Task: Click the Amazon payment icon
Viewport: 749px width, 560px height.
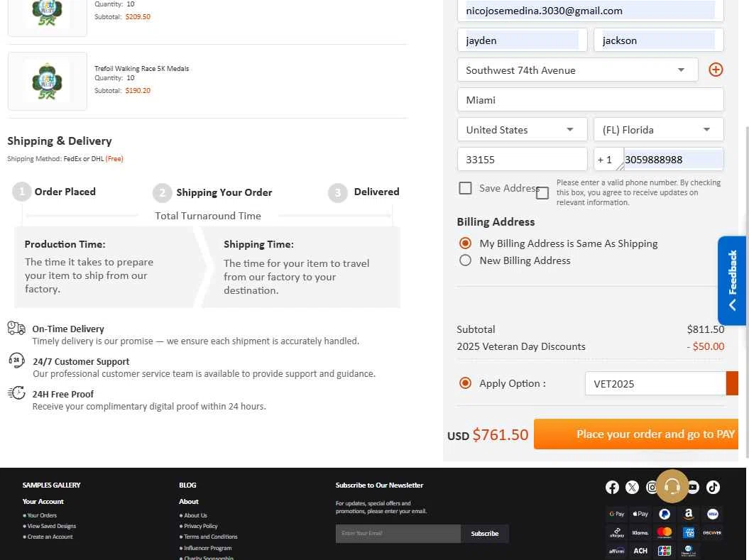Action: tap(689, 514)
